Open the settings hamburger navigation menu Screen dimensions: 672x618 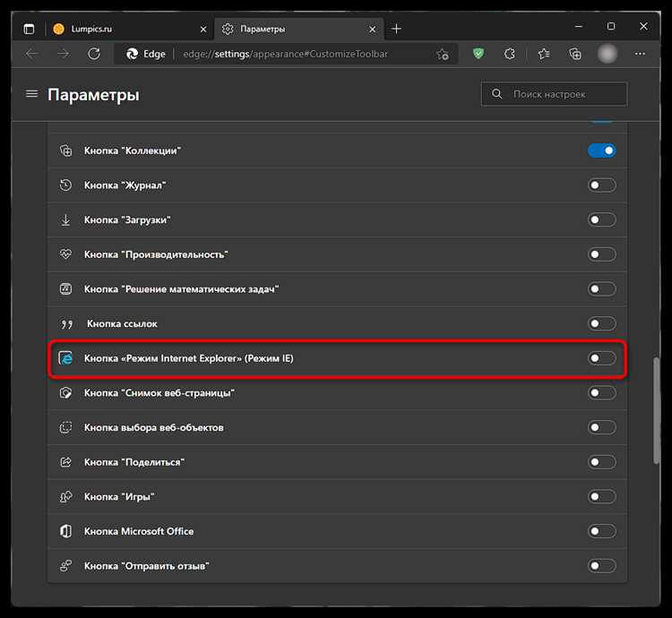tap(31, 93)
